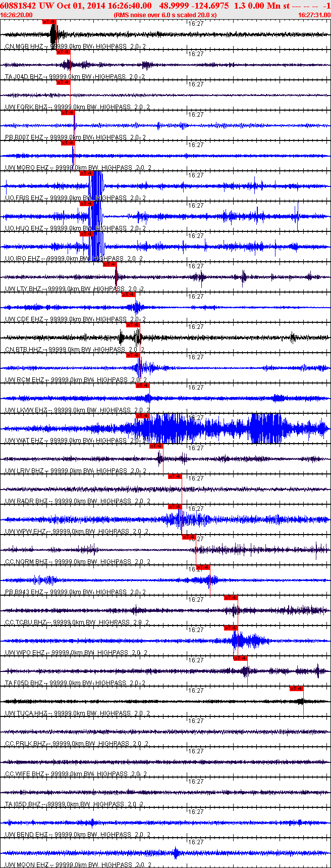Image resolution: width=331 pixels, height=868 pixels.
Task: Click the red pick on UW.MORO EHZ trace
Action: (x=68, y=143)
